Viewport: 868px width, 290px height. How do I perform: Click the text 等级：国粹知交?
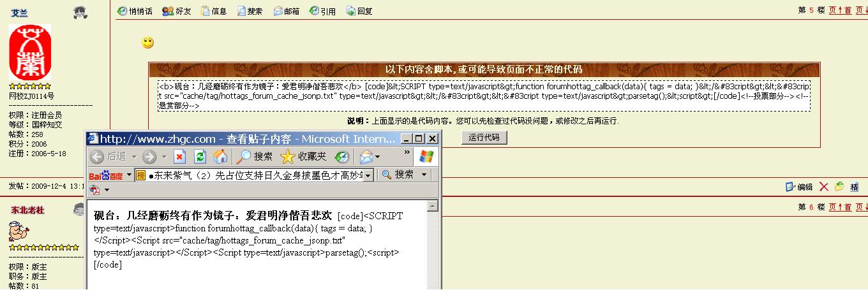click(x=35, y=125)
